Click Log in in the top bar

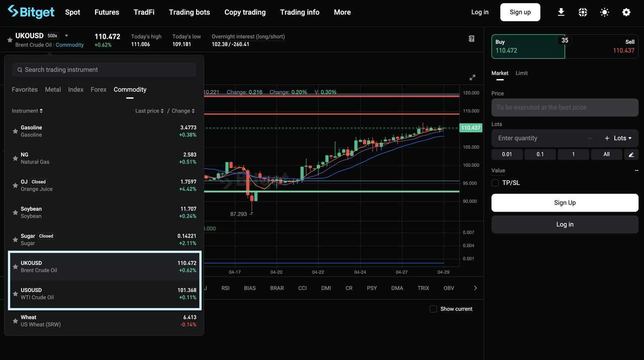pos(479,12)
